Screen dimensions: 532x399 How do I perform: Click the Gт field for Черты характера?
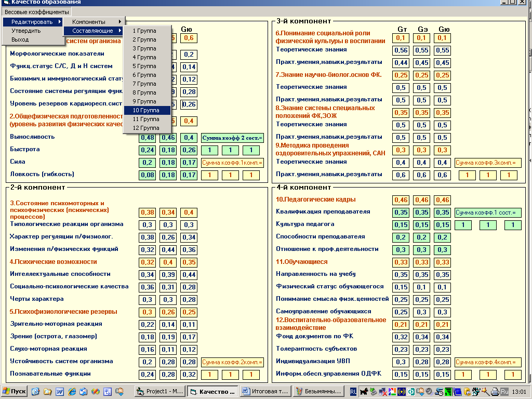pos(147,300)
